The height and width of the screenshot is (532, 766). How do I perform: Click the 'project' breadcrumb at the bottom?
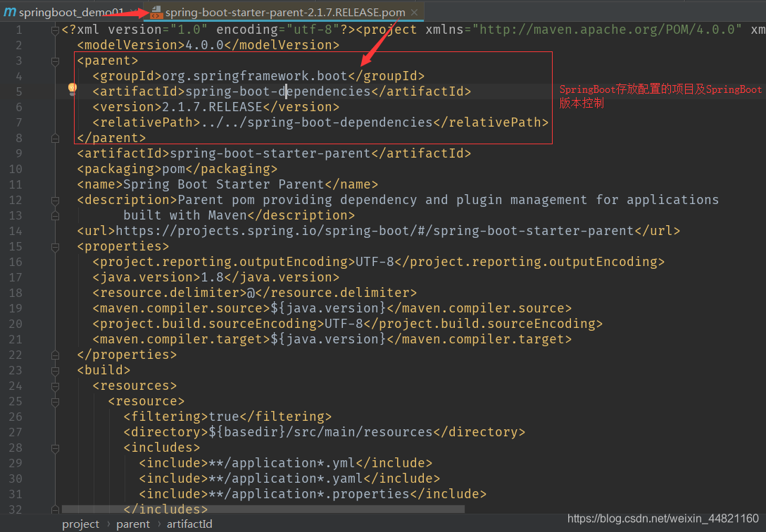tap(80, 524)
